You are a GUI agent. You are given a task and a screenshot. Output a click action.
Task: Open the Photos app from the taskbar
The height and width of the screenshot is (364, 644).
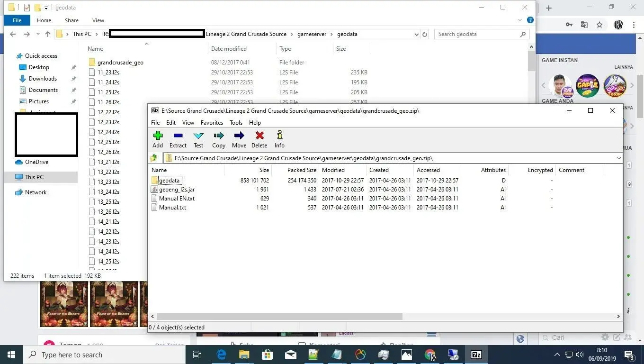(x=406, y=355)
